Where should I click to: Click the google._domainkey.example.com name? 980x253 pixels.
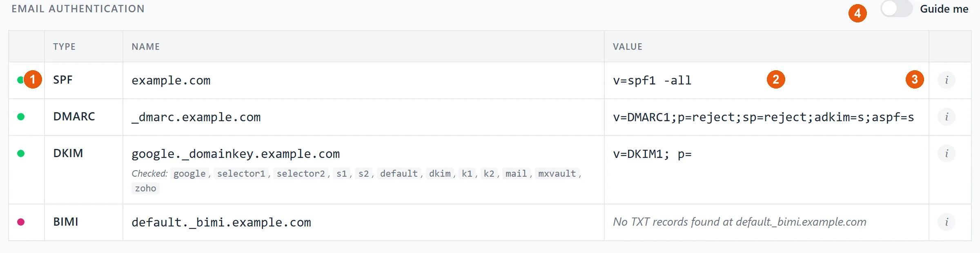click(236, 154)
